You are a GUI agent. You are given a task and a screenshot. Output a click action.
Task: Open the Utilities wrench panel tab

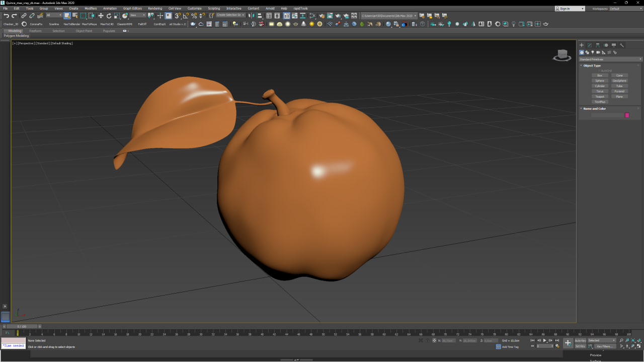(x=622, y=45)
